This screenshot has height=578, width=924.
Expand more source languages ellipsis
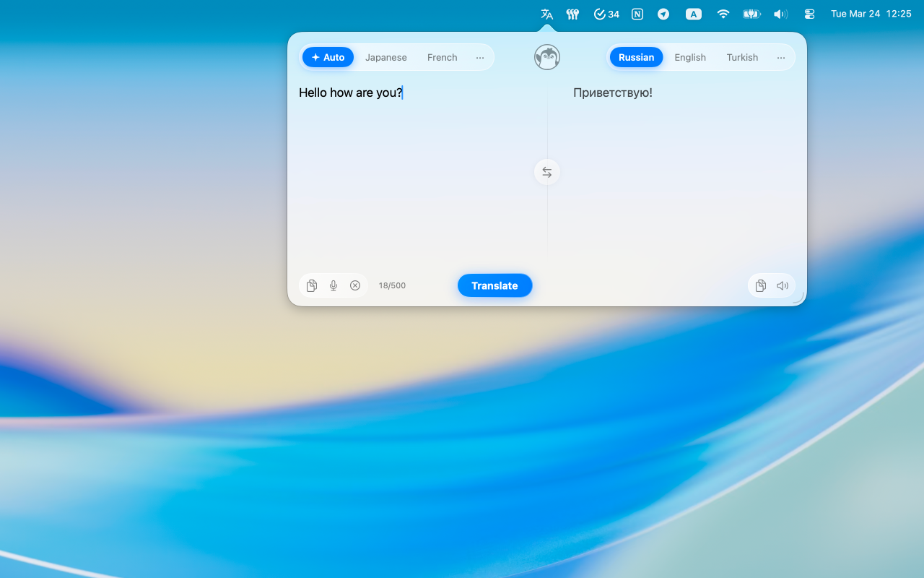[x=480, y=57]
